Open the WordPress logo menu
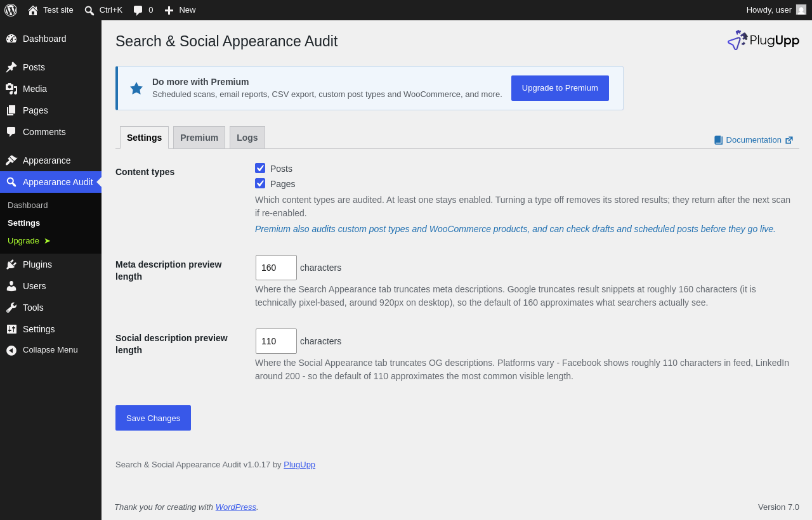Image resolution: width=812 pixels, height=520 pixels. click(x=11, y=10)
